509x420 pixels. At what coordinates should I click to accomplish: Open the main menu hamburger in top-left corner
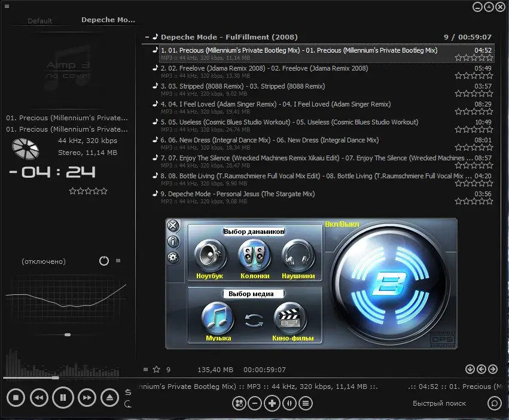7,5
